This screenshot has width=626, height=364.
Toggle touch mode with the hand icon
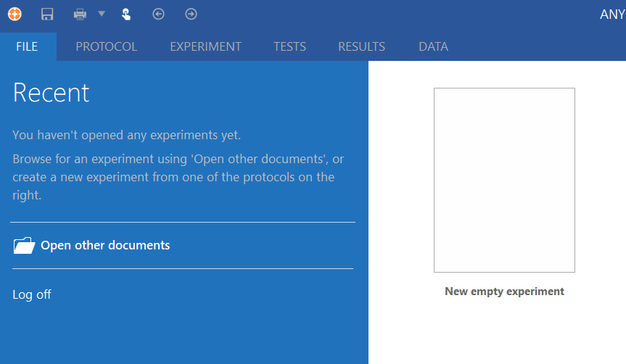click(x=126, y=15)
